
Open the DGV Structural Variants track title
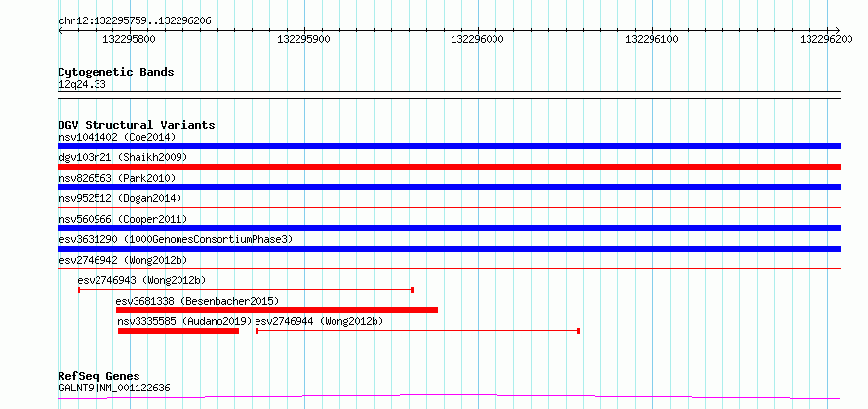137,125
